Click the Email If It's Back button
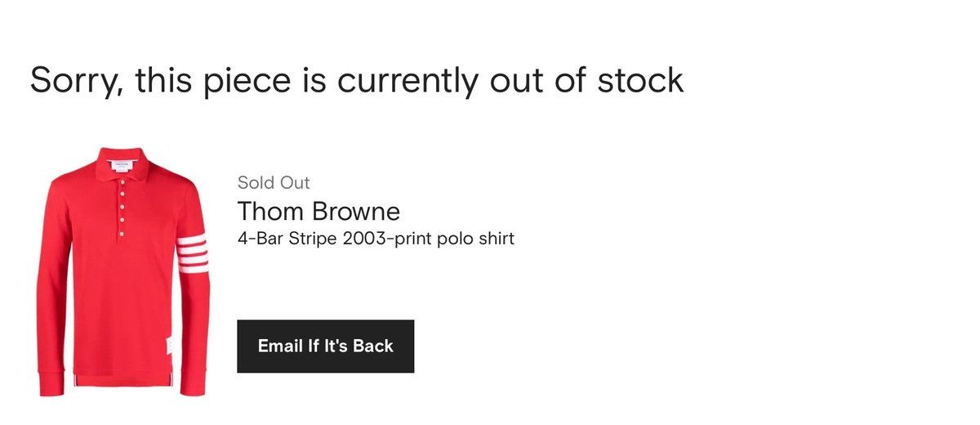This screenshot has width=980, height=425. click(325, 346)
